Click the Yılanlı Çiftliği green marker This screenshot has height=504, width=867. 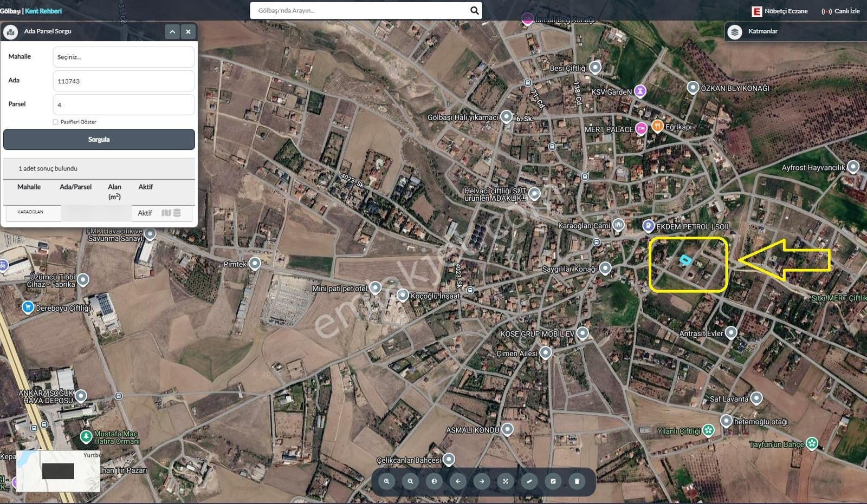point(708,430)
